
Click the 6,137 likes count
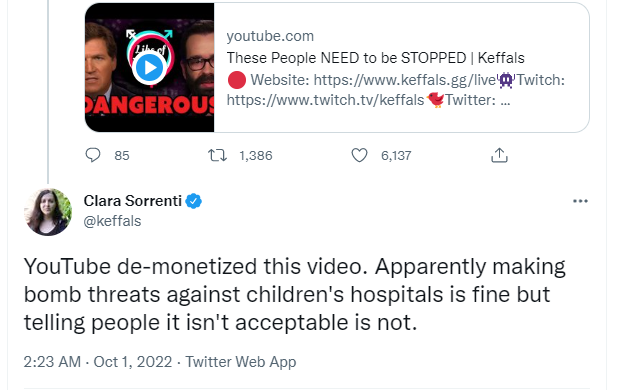(x=396, y=155)
